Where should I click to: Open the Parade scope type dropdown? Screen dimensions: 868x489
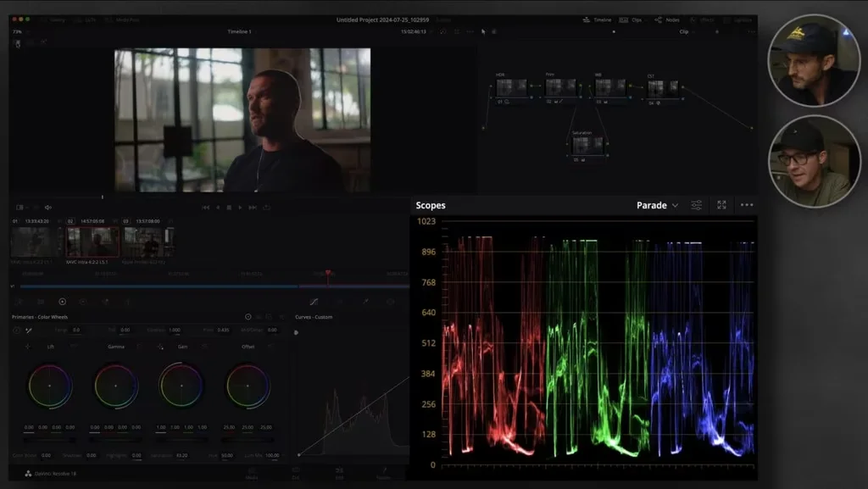coord(658,205)
